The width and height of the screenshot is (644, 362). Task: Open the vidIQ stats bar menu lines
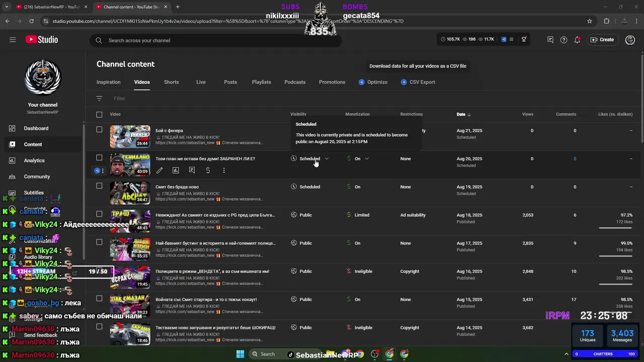click(512, 39)
